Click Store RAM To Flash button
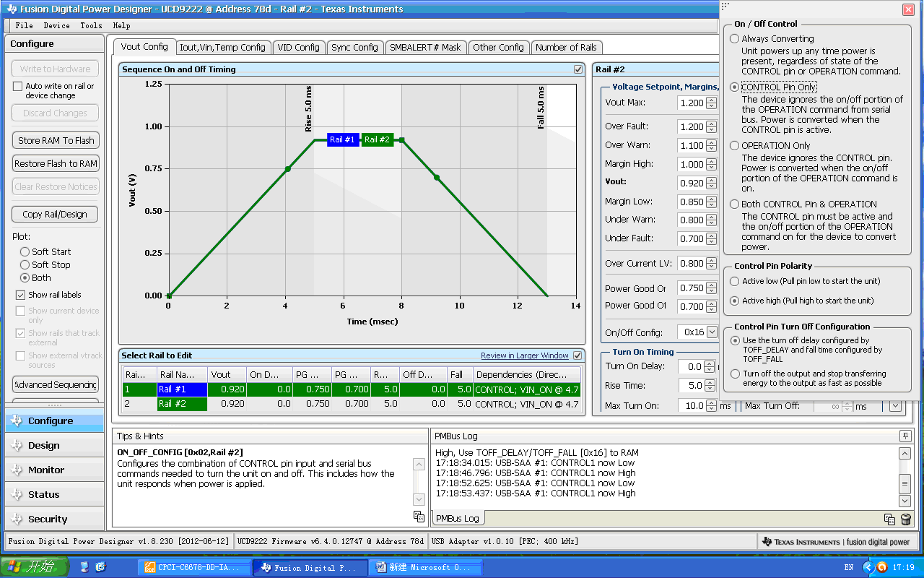924x578 pixels. pos(56,141)
